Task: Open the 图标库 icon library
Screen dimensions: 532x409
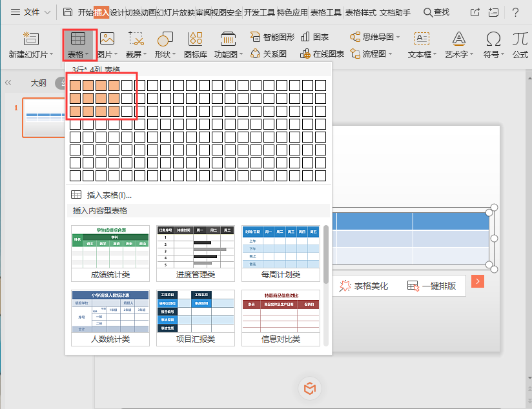Action: pyautogui.click(x=196, y=44)
